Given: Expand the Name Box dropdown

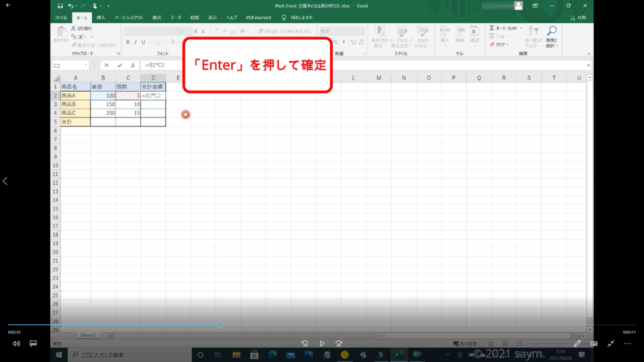Looking at the screenshot, I should click(86, 65).
